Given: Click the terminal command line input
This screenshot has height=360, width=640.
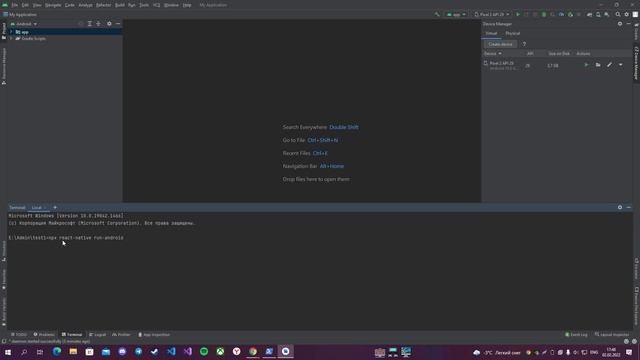Looking at the screenshot, I should point(66,238).
